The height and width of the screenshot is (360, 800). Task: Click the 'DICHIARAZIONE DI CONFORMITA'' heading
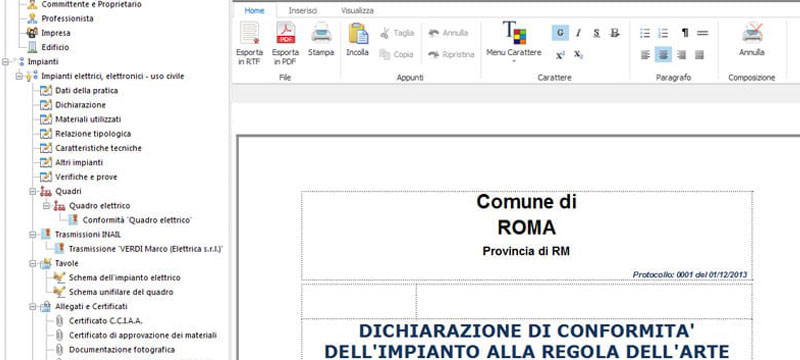(527, 330)
